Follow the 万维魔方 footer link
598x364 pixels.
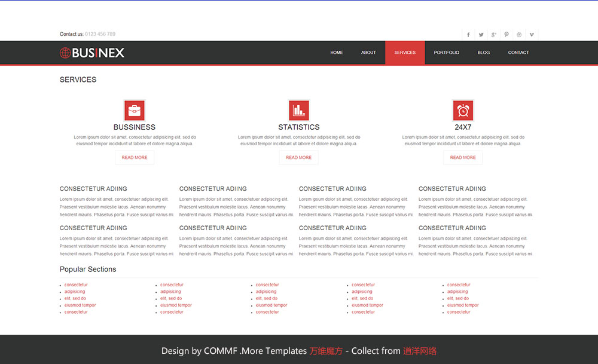point(326,351)
